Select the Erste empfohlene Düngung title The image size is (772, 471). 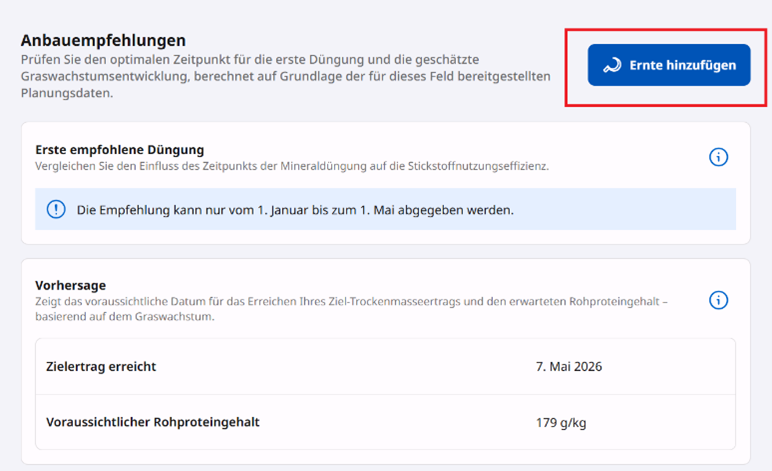tap(120, 150)
